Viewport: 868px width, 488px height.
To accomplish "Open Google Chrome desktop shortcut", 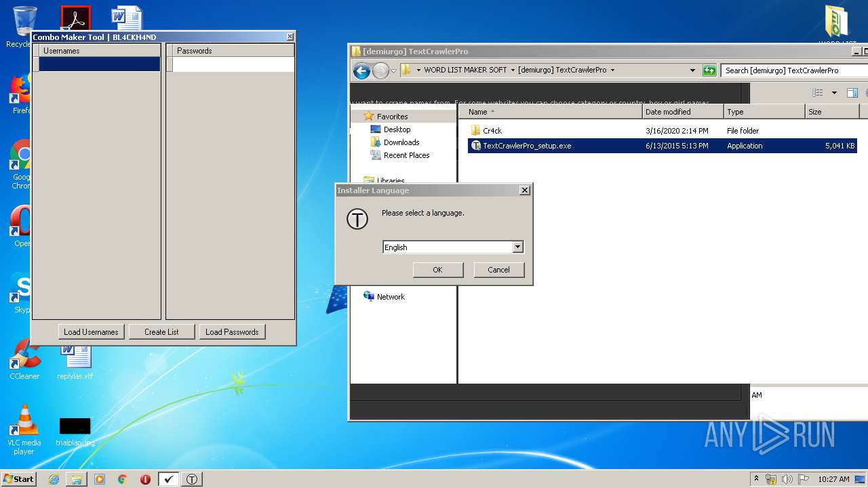I will tap(22, 165).
